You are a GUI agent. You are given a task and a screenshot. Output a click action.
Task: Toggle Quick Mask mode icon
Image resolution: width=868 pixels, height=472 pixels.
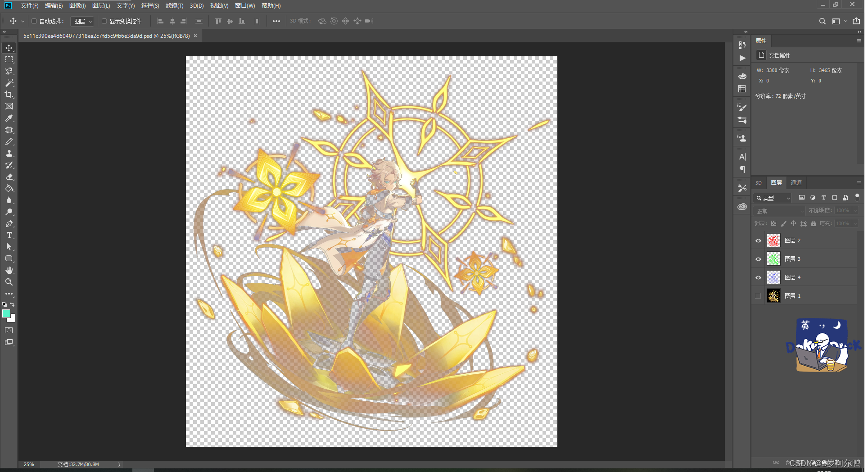coord(9,330)
